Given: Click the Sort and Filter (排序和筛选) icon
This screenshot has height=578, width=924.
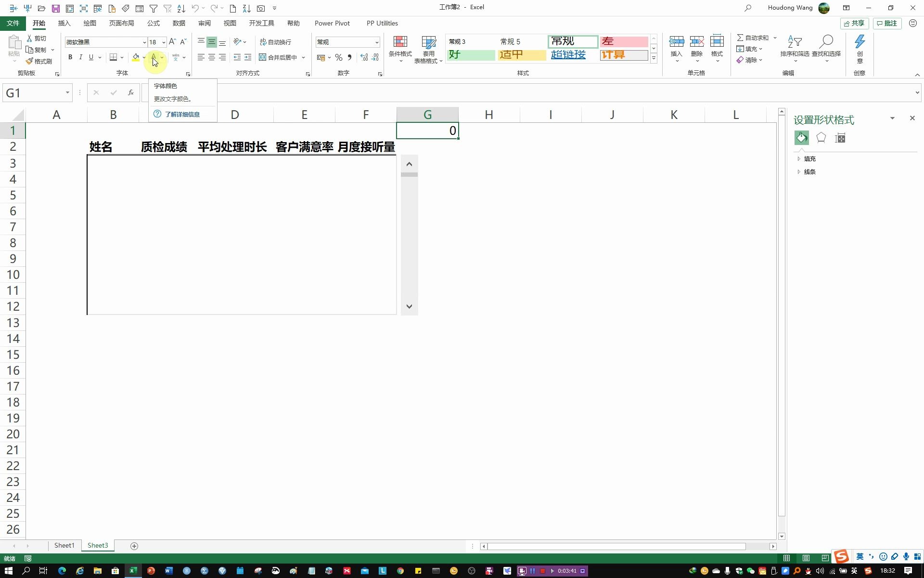Looking at the screenshot, I should coord(794,42).
